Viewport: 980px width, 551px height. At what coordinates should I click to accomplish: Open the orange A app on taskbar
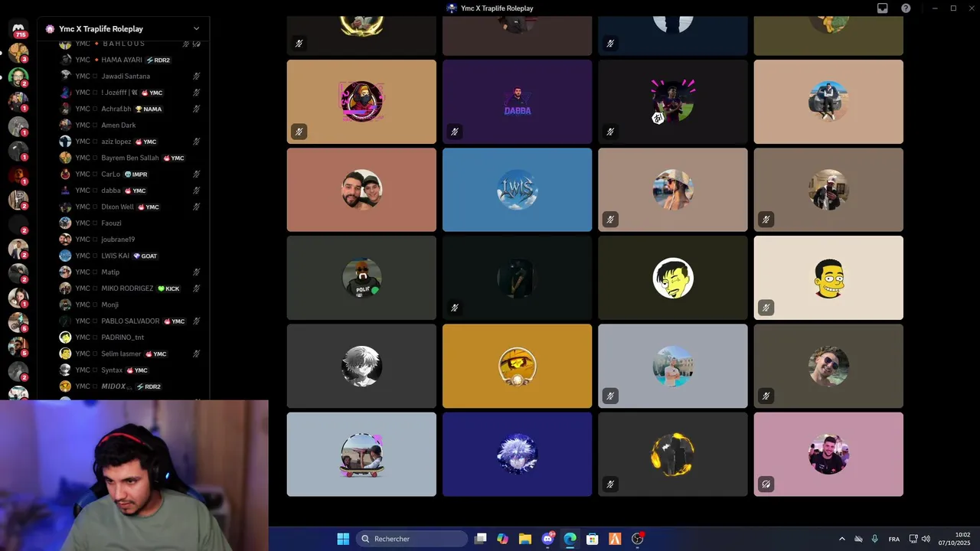(x=615, y=539)
